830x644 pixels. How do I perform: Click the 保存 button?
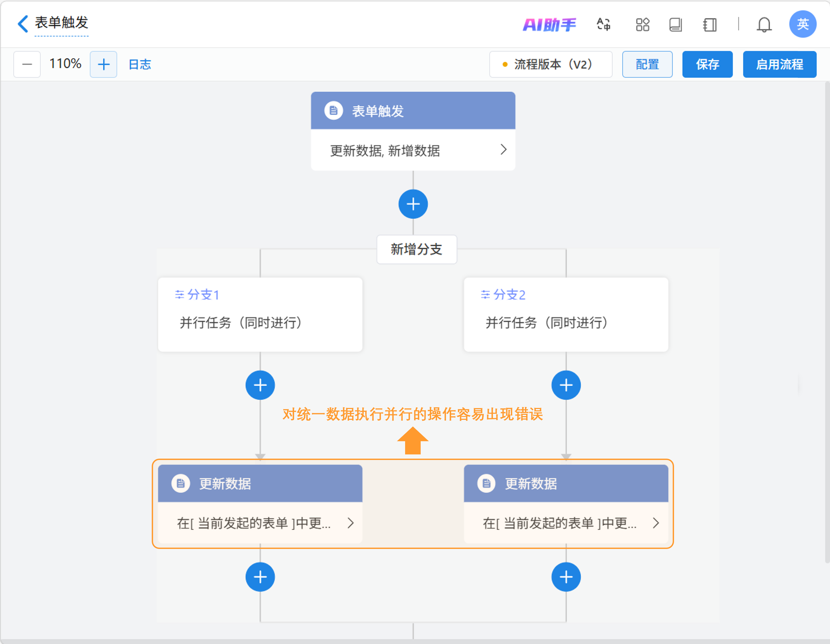707,64
